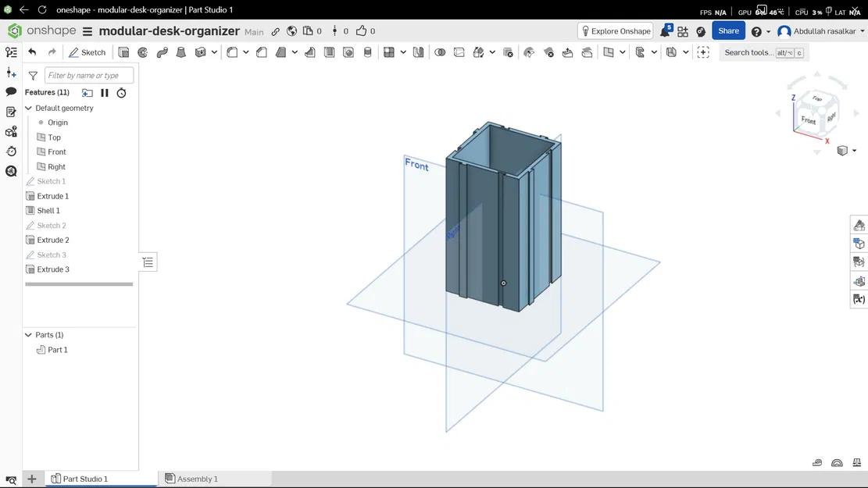Open the Main version dropdown
The height and width of the screenshot is (488, 868).
(x=254, y=31)
